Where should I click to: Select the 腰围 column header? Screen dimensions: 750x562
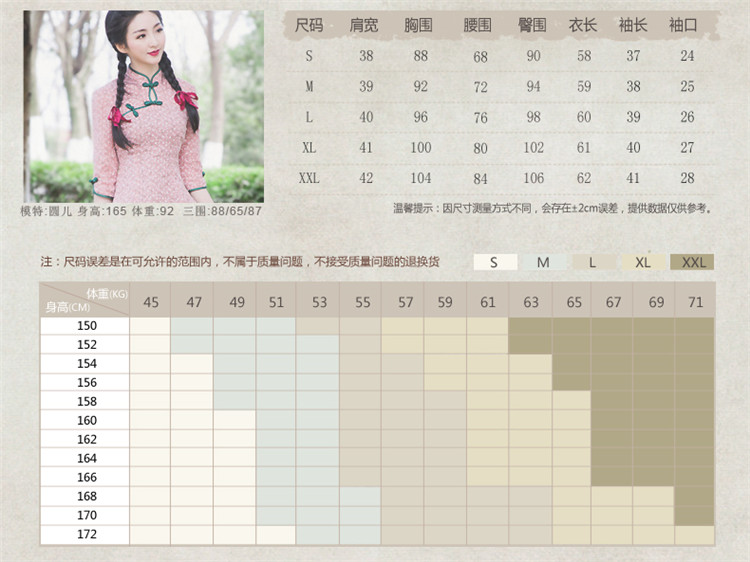point(479,26)
